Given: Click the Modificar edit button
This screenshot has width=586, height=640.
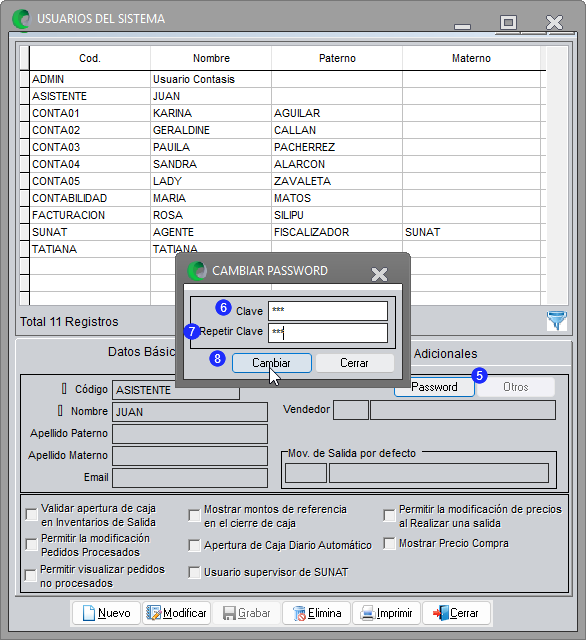Looking at the screenshot, I should (x=177, y=613).
